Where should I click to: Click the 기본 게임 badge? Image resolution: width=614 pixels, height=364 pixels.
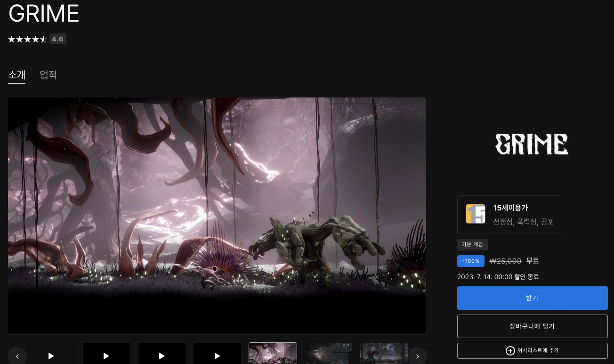click(473, 244)
